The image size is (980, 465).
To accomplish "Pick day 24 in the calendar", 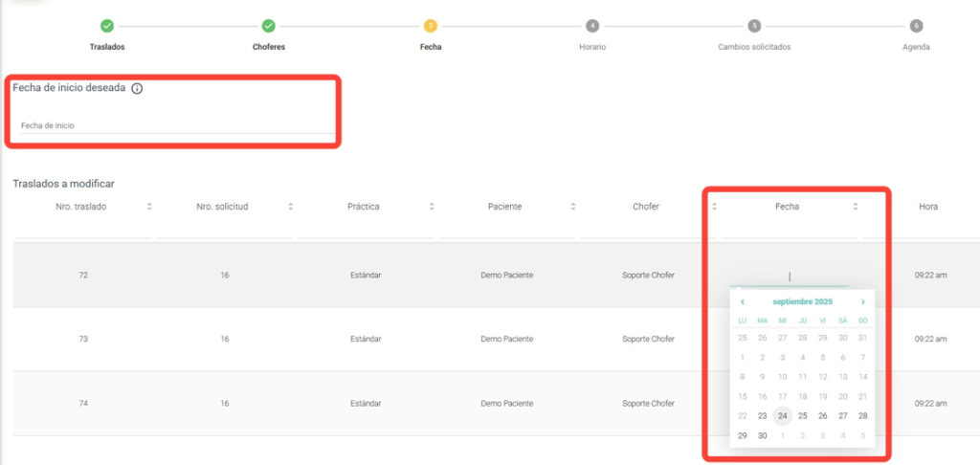I will pyautogui.click(x=783, y=416).
